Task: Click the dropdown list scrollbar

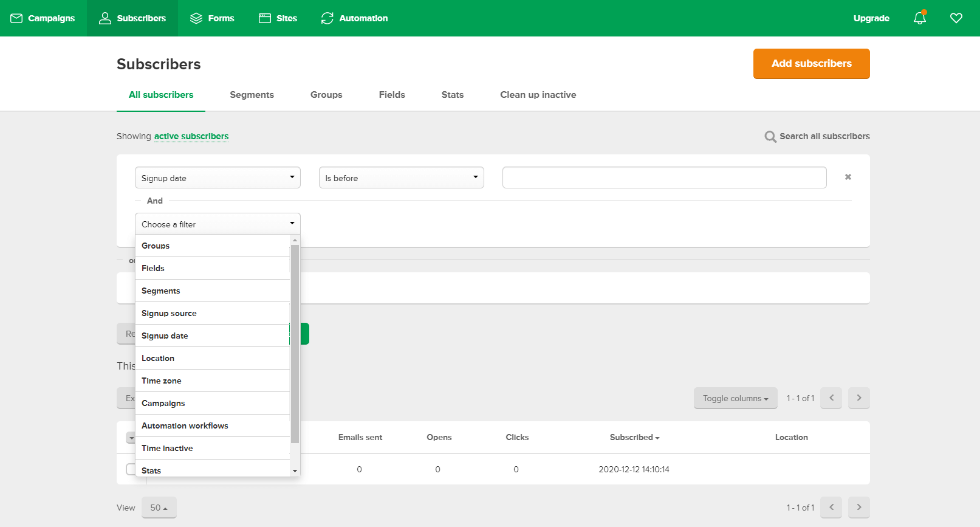Action: (295, 344)
